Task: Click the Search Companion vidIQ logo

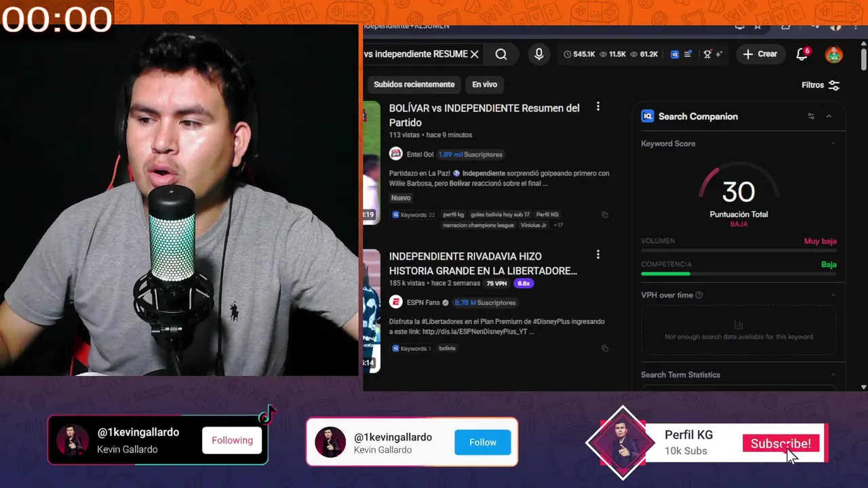Action: click(x=648, y=117)
